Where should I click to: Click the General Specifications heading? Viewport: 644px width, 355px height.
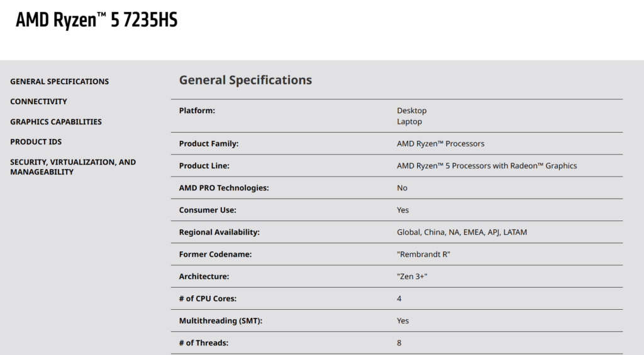click(246, 80)
